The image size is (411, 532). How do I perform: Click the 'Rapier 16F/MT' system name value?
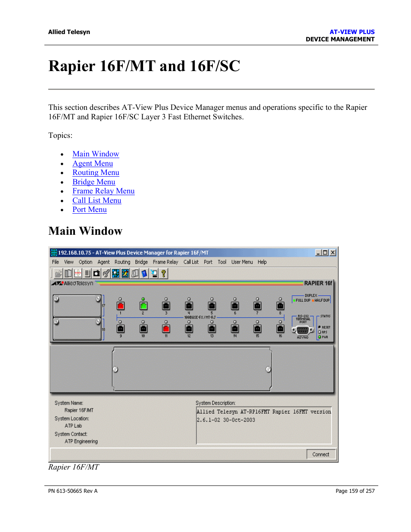coord(79,411)
